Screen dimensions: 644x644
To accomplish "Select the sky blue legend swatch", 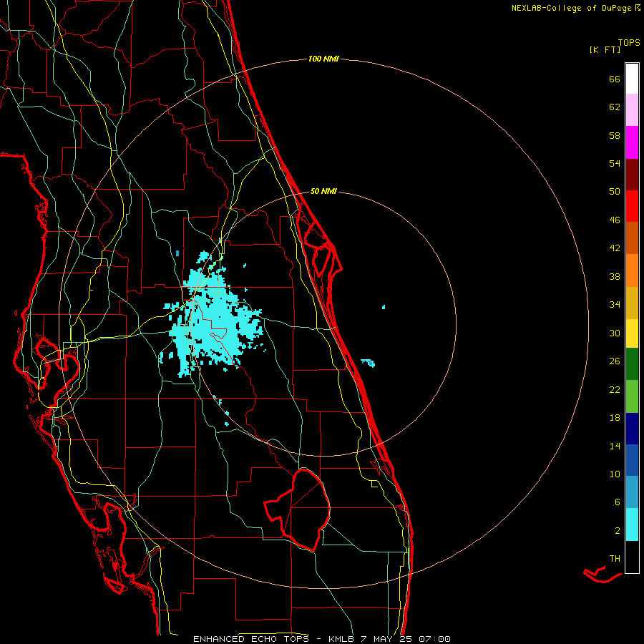I will (x=632, y=492).
